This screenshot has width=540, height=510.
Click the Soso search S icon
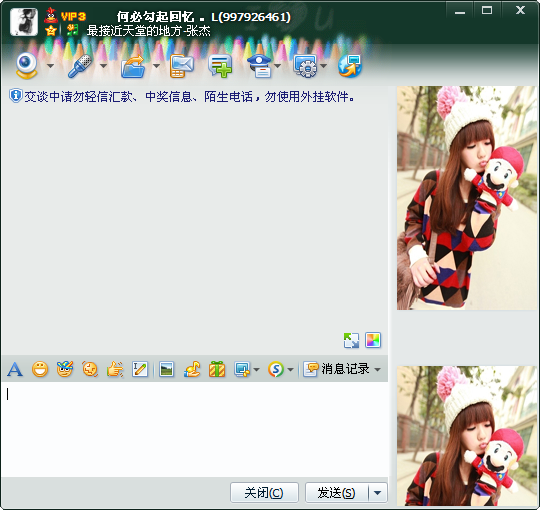(276, 370)
